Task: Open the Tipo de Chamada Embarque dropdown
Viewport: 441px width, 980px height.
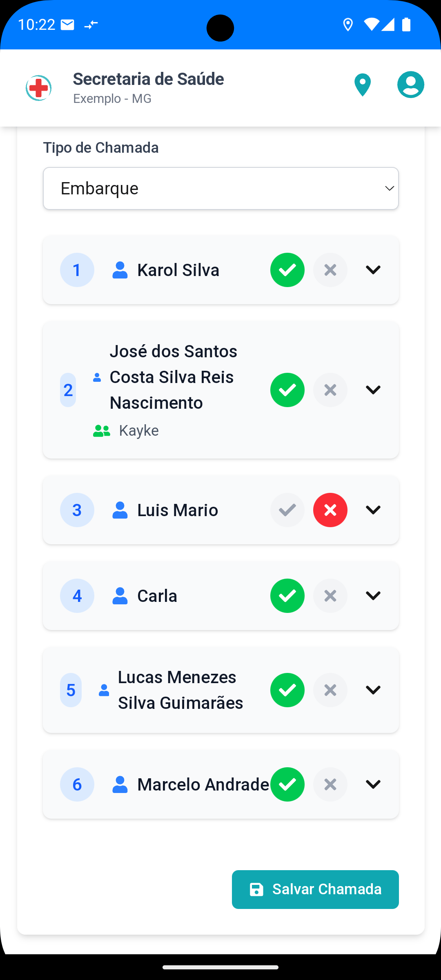Action: click(x=221, y=188)
